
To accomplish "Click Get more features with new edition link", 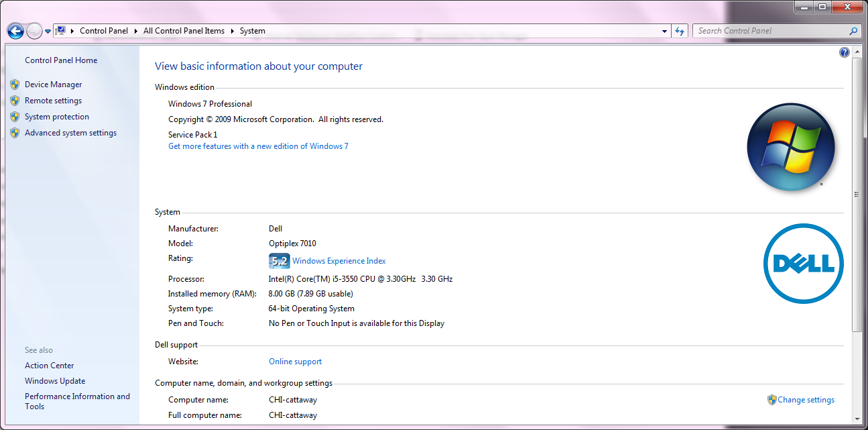I will [258, 146].
